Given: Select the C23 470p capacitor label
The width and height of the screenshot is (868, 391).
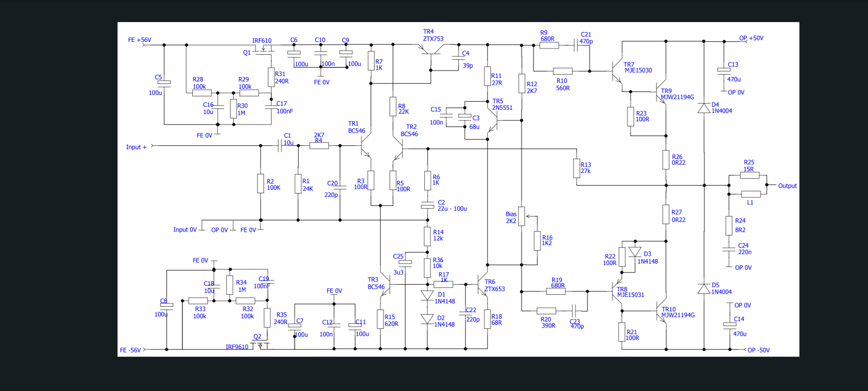Looking at the screenshot, I should 577,324.
